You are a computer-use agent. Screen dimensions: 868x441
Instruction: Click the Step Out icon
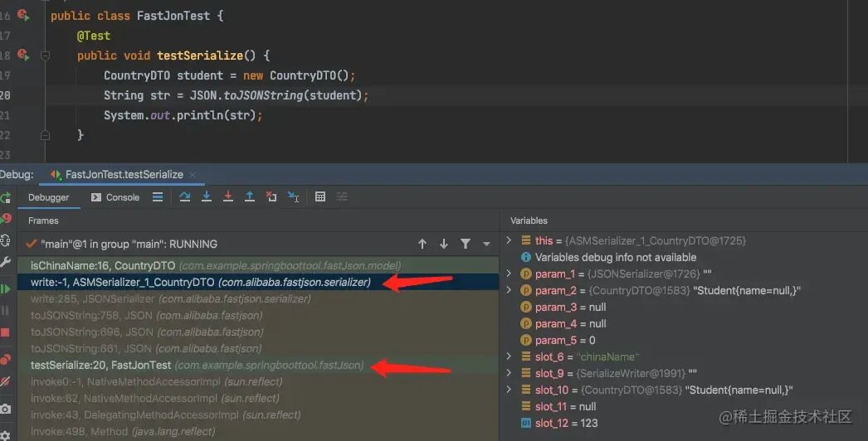(x=250, y=197)
